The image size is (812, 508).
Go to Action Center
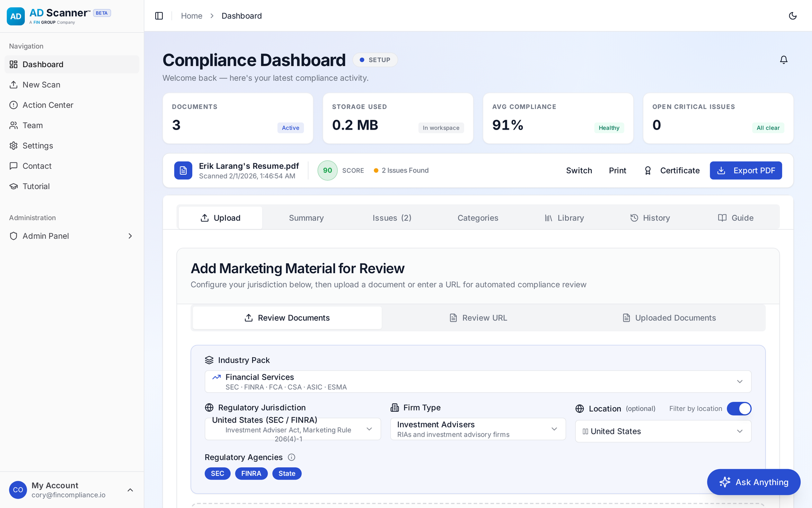pyautogui.click(x=72, y=105)
